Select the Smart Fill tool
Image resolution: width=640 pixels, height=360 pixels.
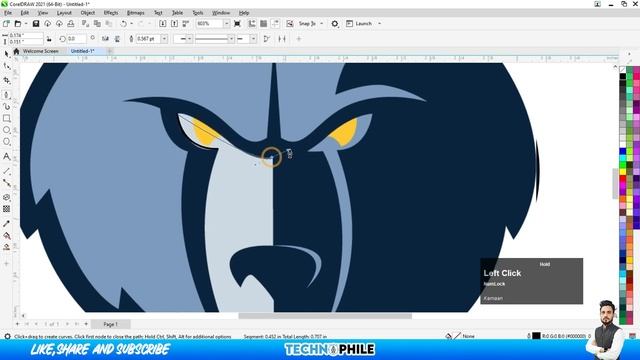click(x=7, y=247)
